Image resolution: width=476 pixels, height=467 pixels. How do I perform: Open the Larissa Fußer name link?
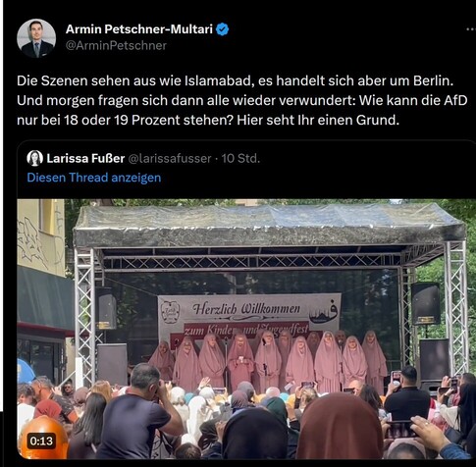click(x=85, y=159)
